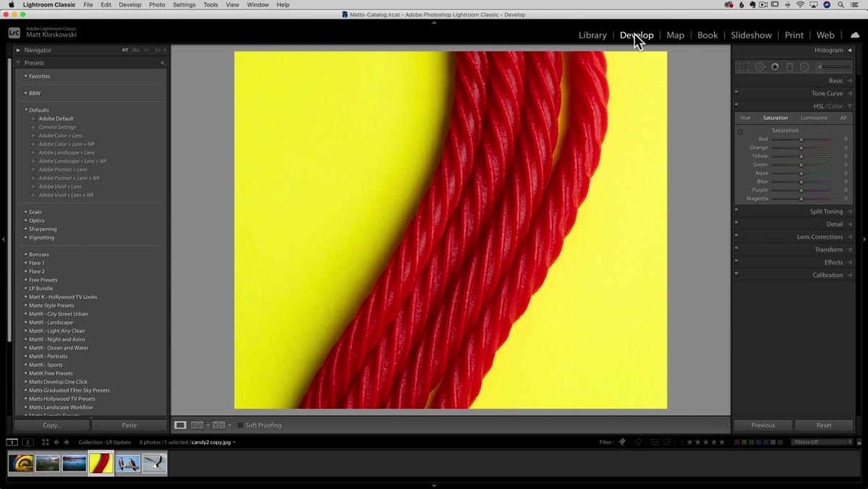This screenshot has width=868, height=489.
Task: Click the go back arrow in filmstrip bar
Action: (56, 442)
